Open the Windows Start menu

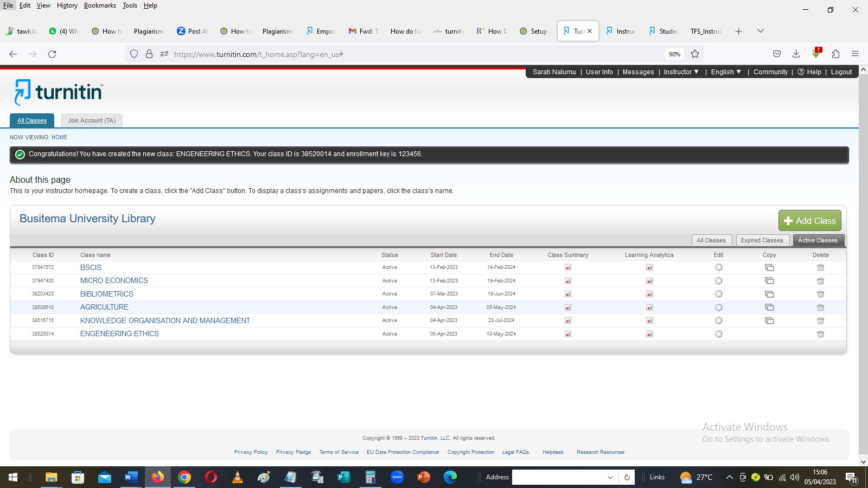pyautogui.click(x=13, y=477)
